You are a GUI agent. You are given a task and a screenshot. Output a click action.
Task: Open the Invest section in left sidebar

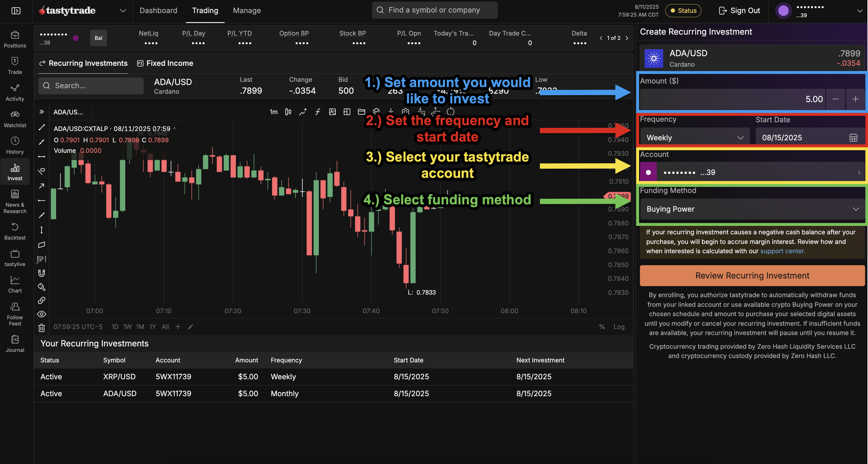15,172
